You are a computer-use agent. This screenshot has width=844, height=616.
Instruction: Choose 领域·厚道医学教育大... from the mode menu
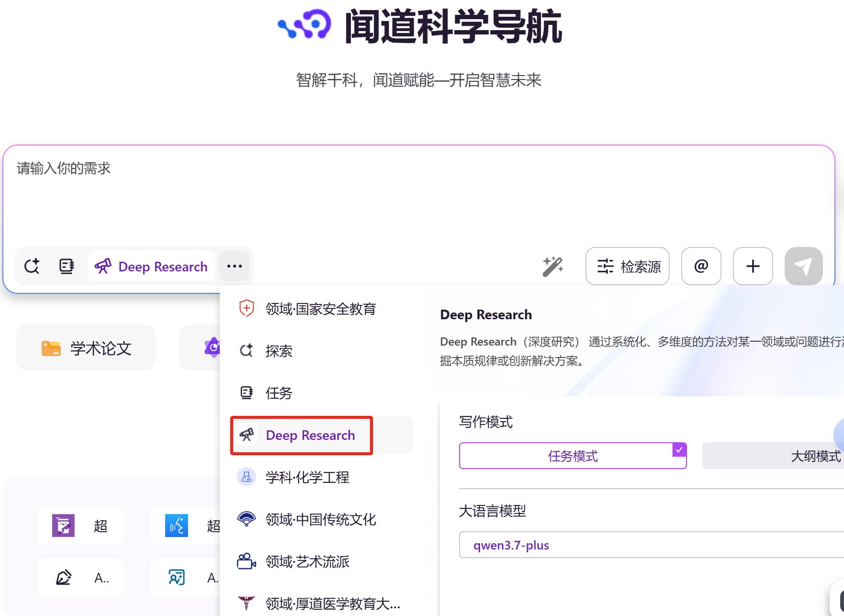coord(321,604)
